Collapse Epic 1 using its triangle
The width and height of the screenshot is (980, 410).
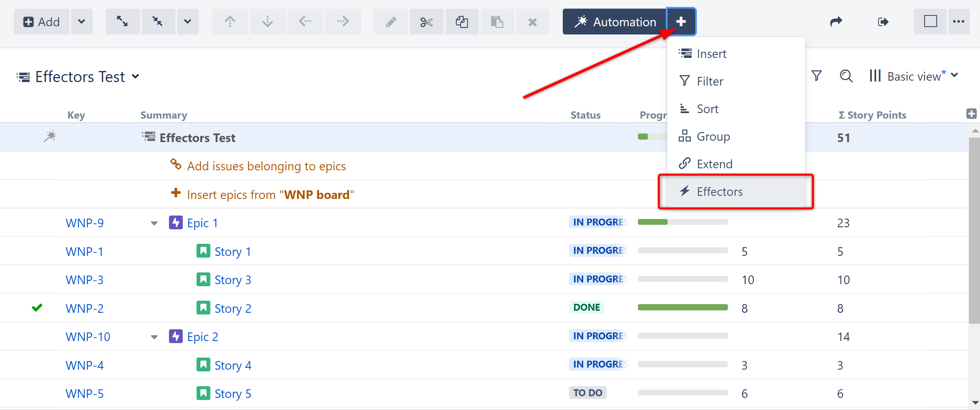154,223
